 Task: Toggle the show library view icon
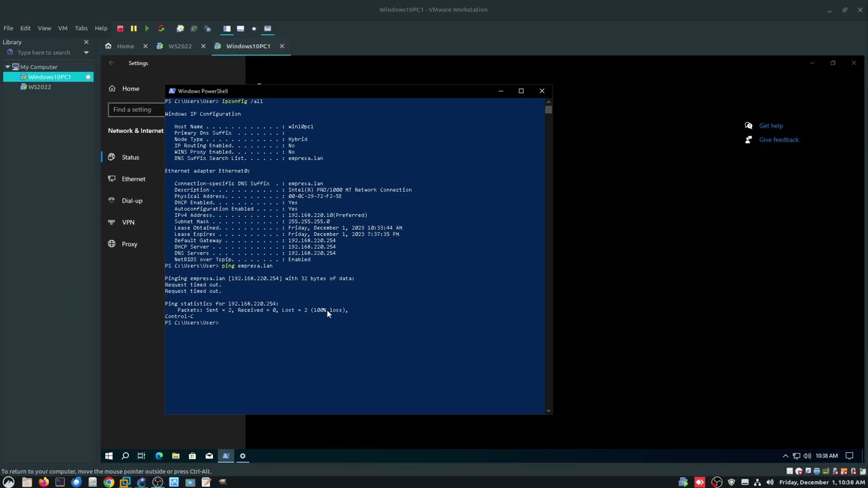(226, 28)
